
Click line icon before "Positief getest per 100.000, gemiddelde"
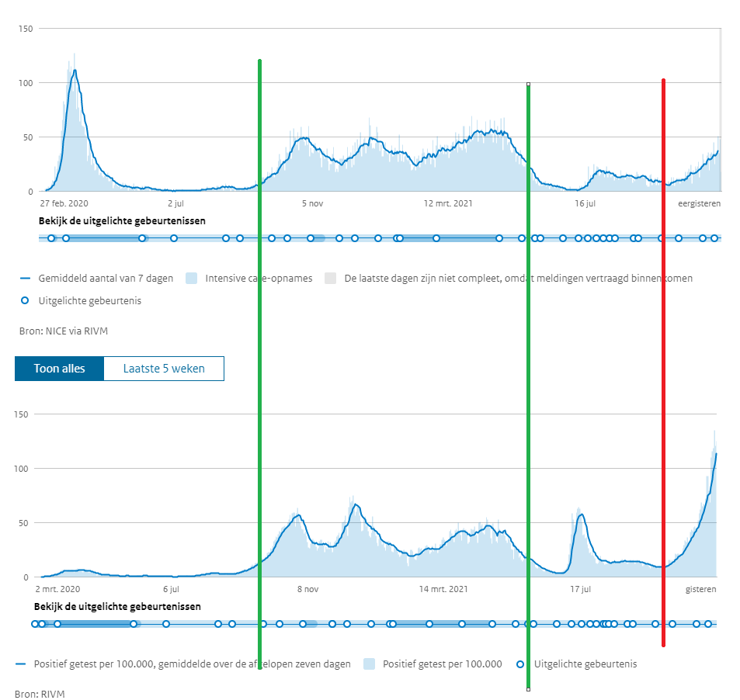(x=21, y=664)
